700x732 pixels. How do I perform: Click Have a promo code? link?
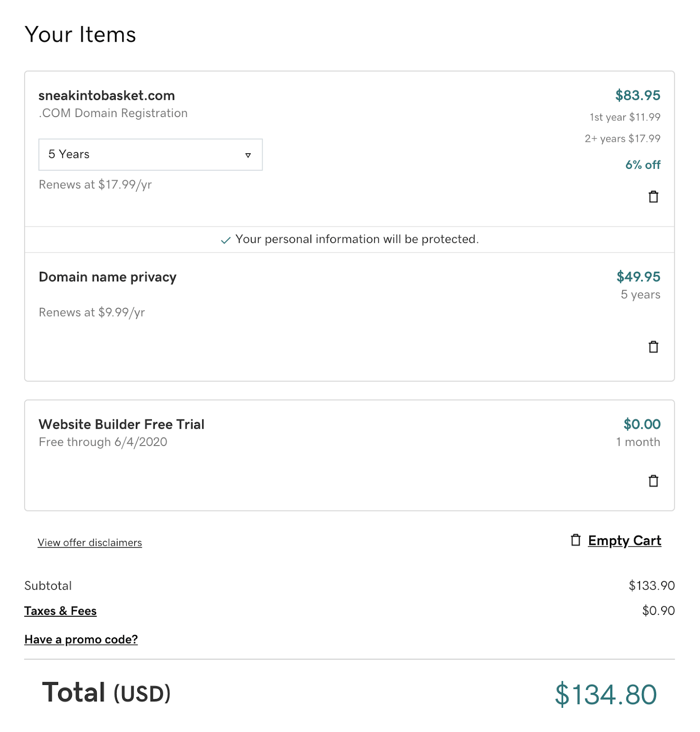click(81, 639)
